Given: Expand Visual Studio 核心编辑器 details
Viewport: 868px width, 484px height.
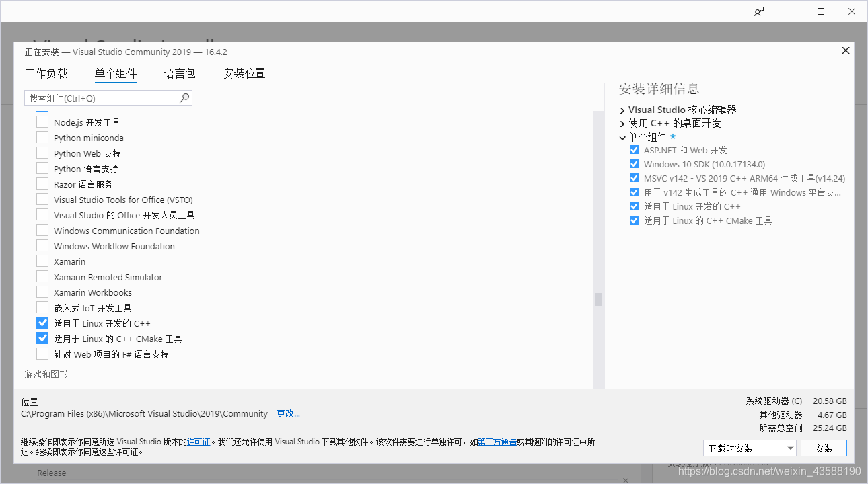Looking at the screenshot, I should point(622,110).
